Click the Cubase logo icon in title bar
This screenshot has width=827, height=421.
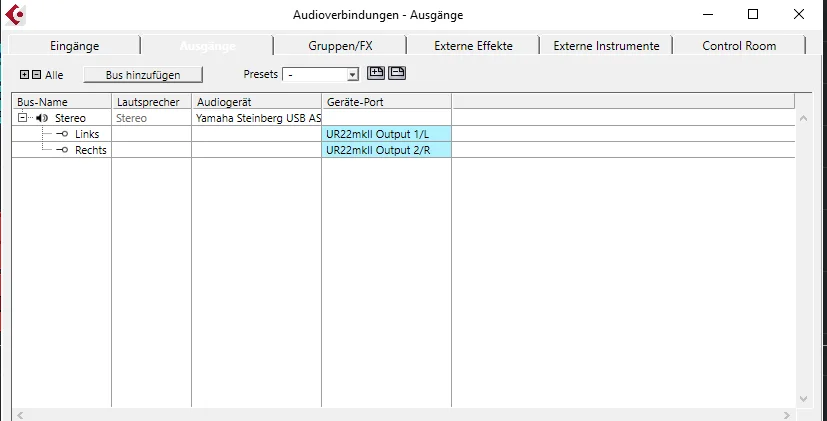15,15
